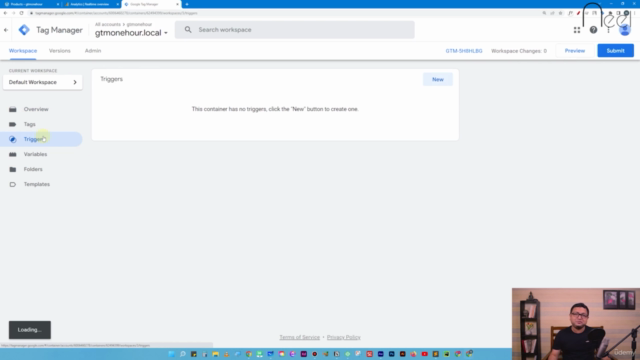The image size is (640, 360).
Task: Open VLC cone icon in taskbar
Action: click(227, 354)
